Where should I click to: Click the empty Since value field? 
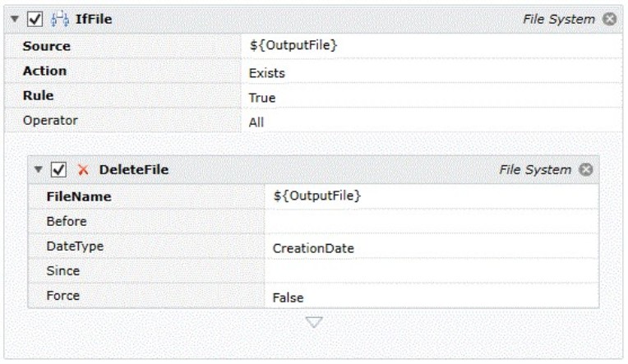pyautogui.click(x=432, y=270)
